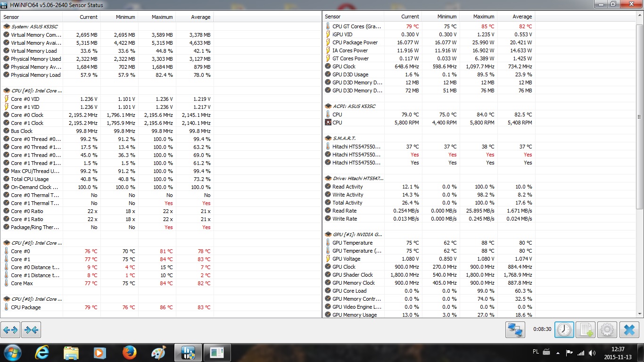This screenshot has height=362, width=644.
Task: Click the fan icon beside CPU RPM row
Action: pos(328,123)
